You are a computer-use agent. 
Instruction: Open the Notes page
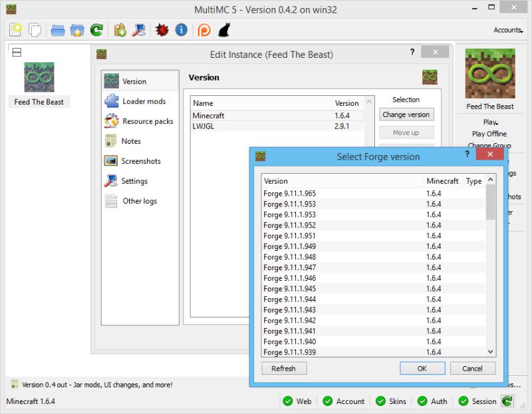(140, 141)
